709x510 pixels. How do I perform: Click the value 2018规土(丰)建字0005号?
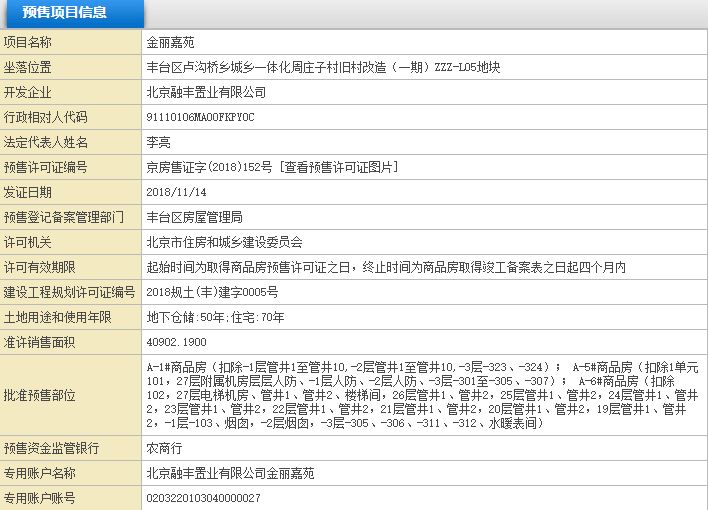click(x=213, y=293)
